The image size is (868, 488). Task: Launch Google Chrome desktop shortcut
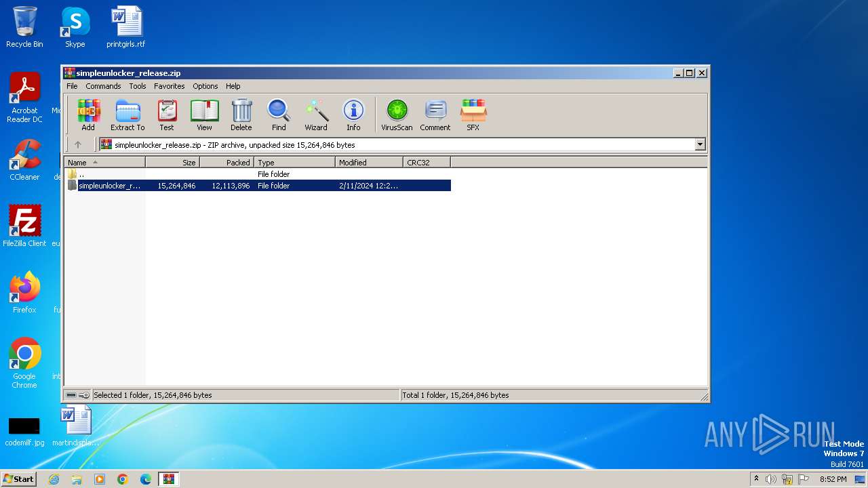24,363
